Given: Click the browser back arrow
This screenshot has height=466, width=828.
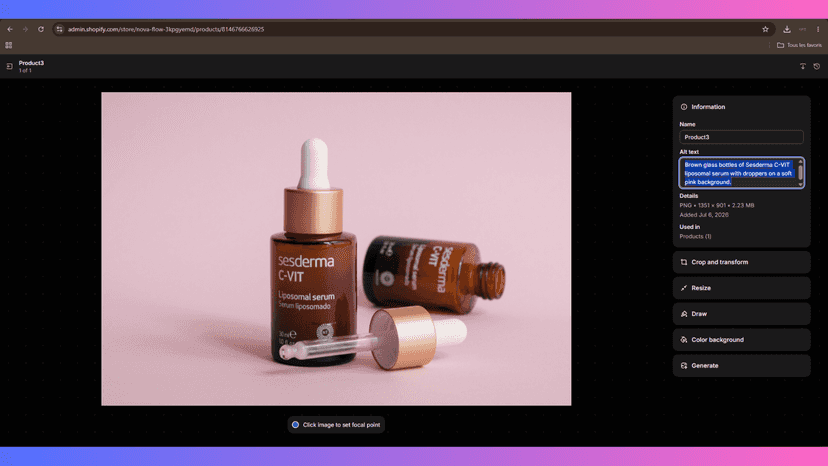Looking at the screenshot, I should [10, 30].
